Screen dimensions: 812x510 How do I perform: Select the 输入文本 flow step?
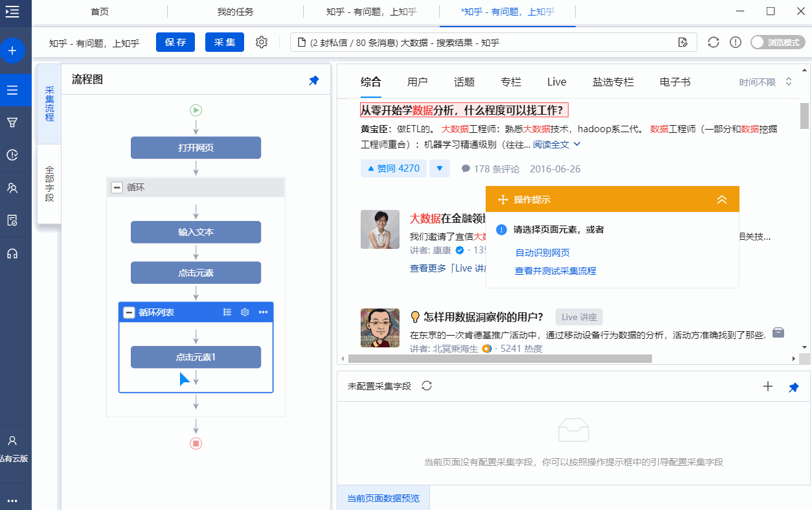click(x=196, y=232)
